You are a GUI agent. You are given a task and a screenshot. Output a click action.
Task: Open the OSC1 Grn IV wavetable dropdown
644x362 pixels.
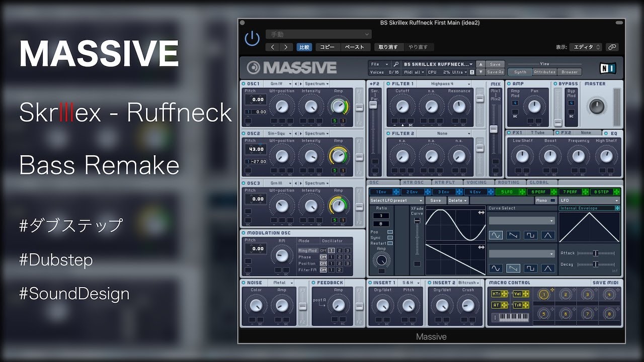(x=278, y=84)
